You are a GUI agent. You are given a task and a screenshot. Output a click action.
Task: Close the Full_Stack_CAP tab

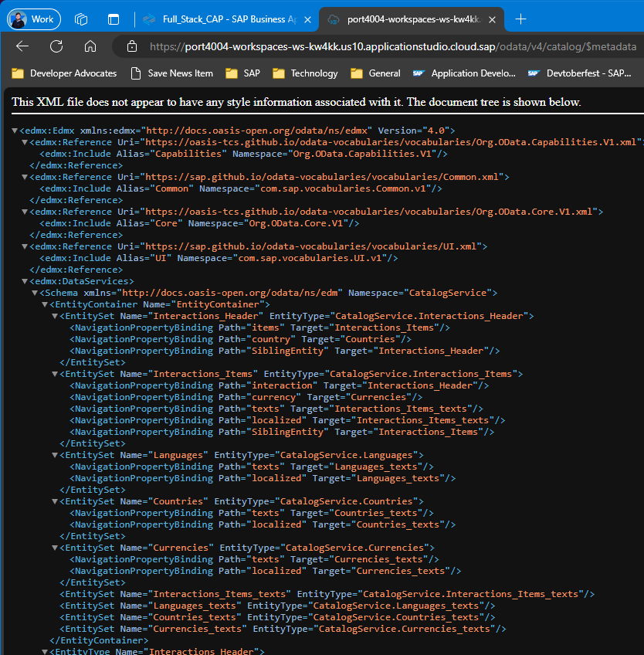[308, 19]
